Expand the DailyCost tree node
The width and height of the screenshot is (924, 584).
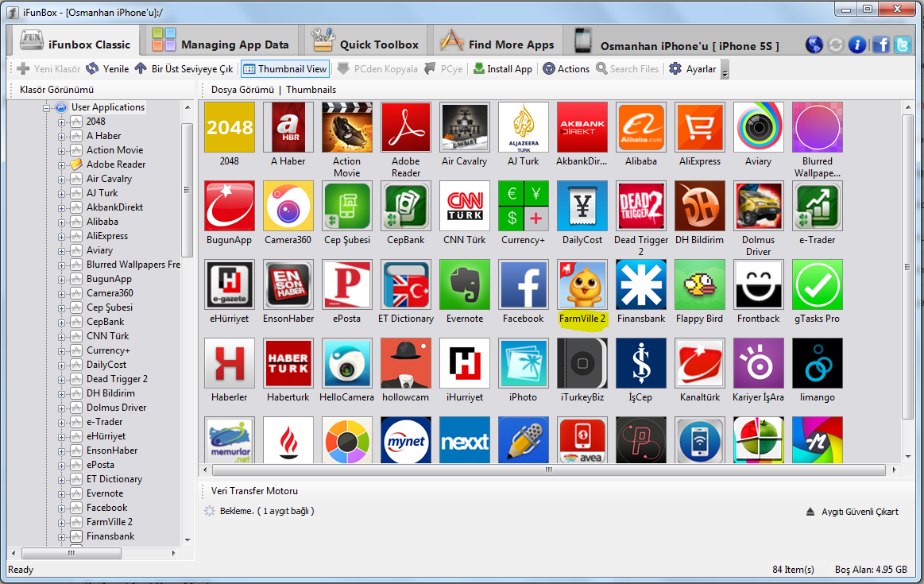click(61, 365)
